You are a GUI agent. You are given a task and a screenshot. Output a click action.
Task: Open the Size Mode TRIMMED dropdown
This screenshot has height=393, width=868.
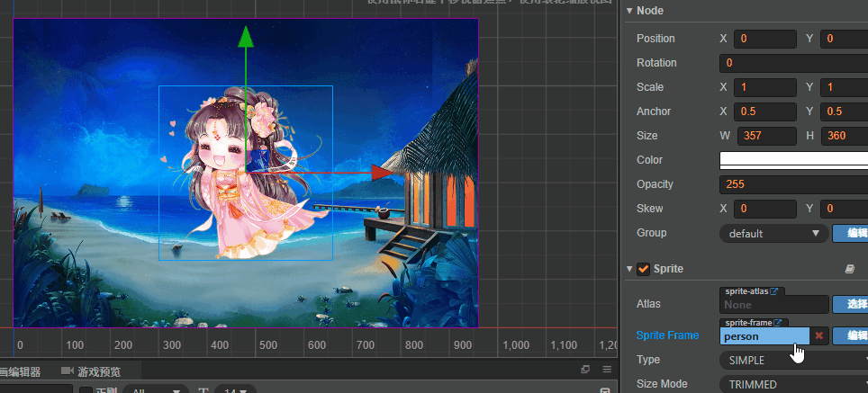point(794,385)
